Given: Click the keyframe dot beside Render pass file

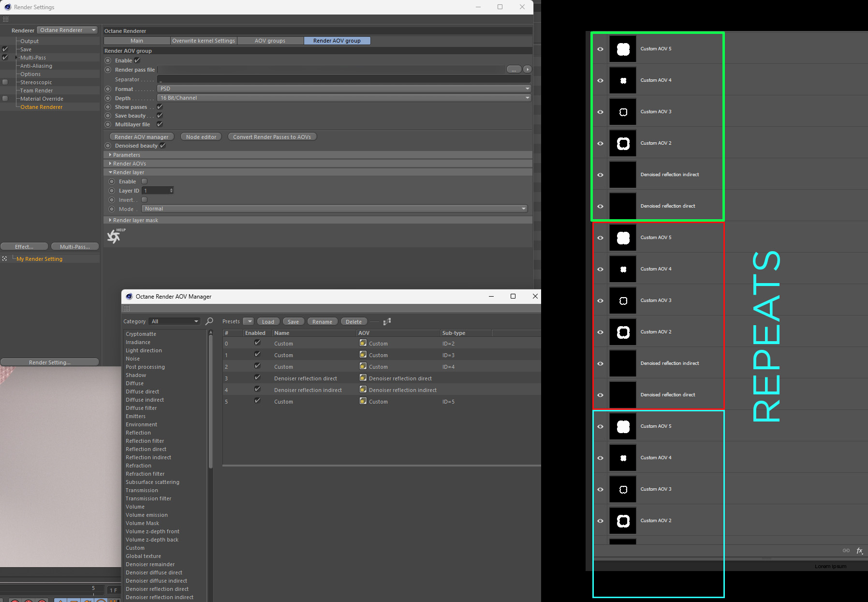Looking at the screenshot, I should pos(108,70).
